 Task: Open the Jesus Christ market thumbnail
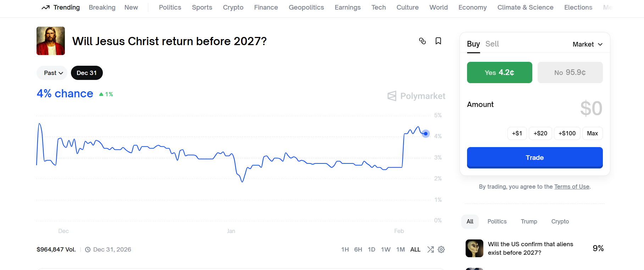51,41
